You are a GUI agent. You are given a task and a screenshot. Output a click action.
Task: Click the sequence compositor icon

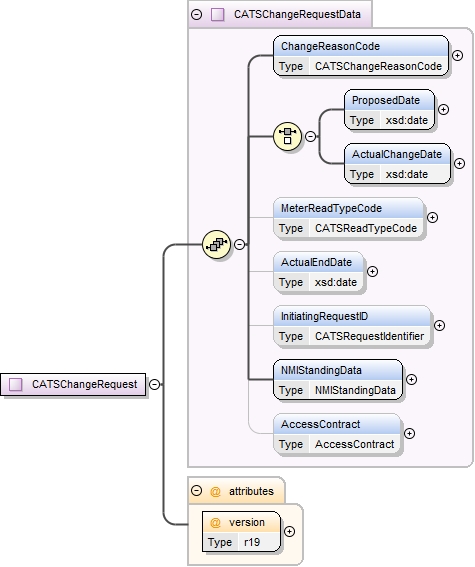pyautogui.click(x=216, y=244)
